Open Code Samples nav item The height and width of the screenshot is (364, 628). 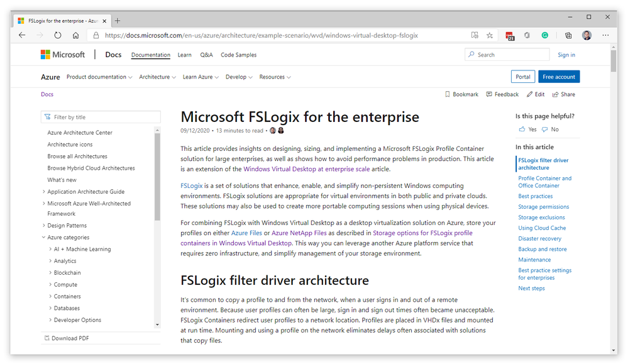tap(239, 55)
